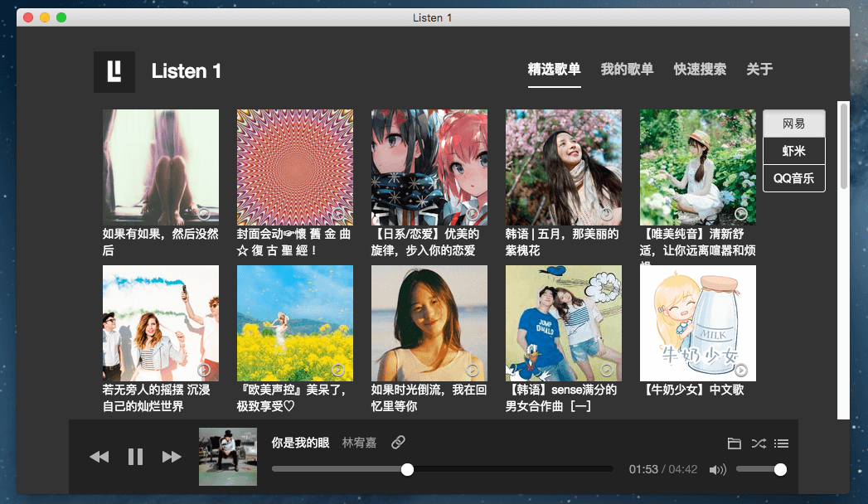
Task: Switch source to QQ音乐
Action: (793, 177)
